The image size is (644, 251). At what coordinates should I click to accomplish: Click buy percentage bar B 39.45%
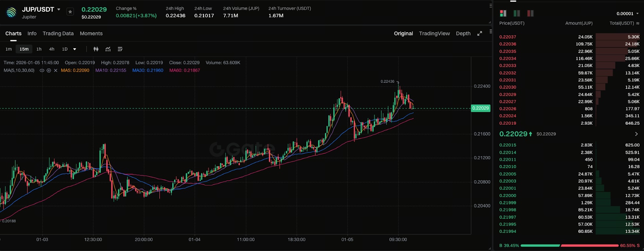pyautogui.click(x=530, y=245)
